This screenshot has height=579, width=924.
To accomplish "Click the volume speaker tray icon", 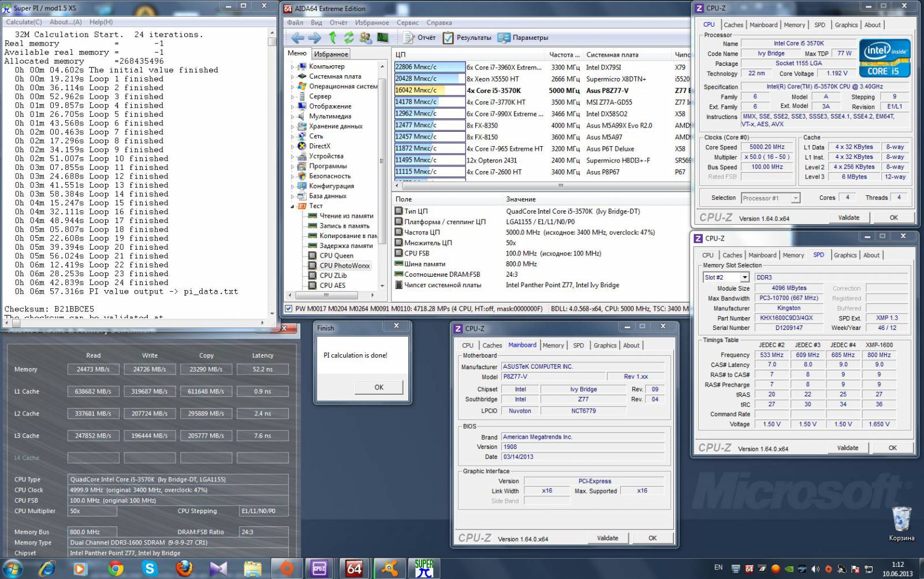I will 815,569.
